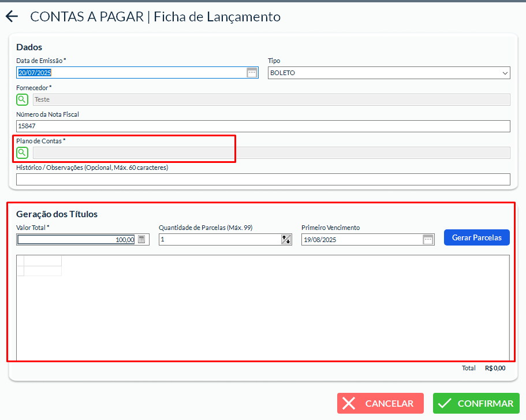Click the Quantidade de Parcelas spinner arrows
This screenshot has height=420, width=526.
click(x=286, y=239)
